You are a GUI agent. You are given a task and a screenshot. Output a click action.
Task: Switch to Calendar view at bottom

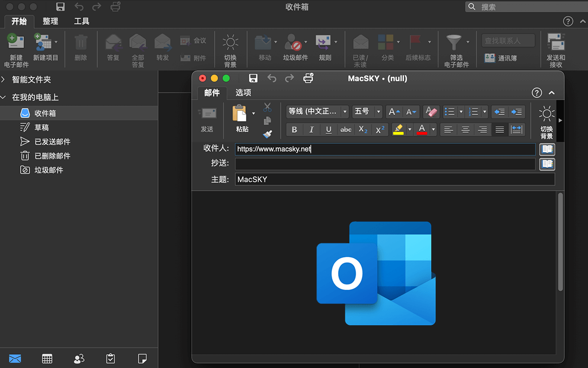[47, 359]
